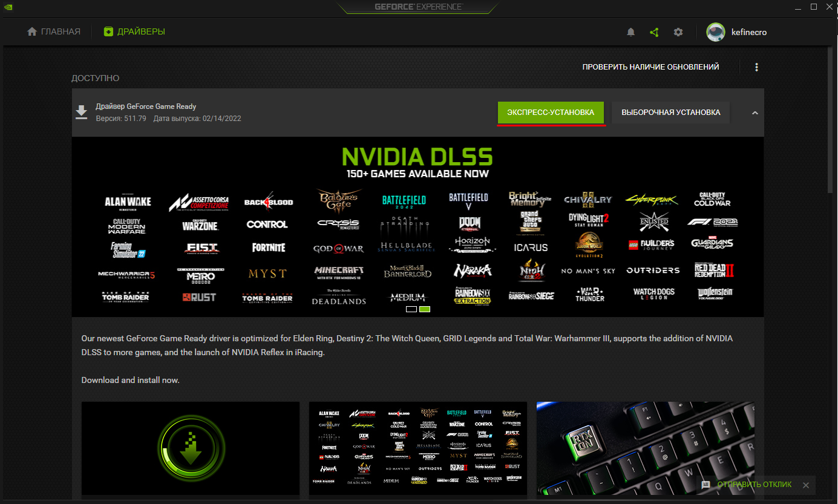Switch to the ГЛАВНАЯ tab

(54, 31)
